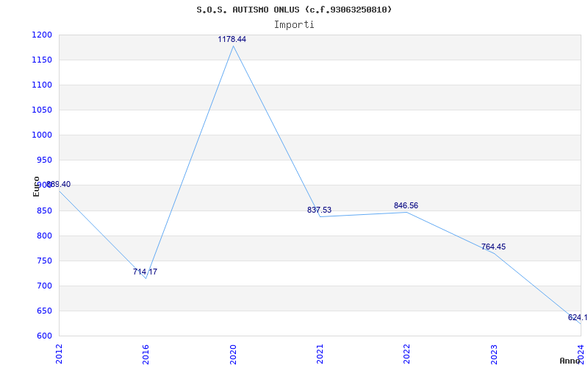Click the 2012 x-axis year label
Screen dimensions: 588x368
click(59, 354)
